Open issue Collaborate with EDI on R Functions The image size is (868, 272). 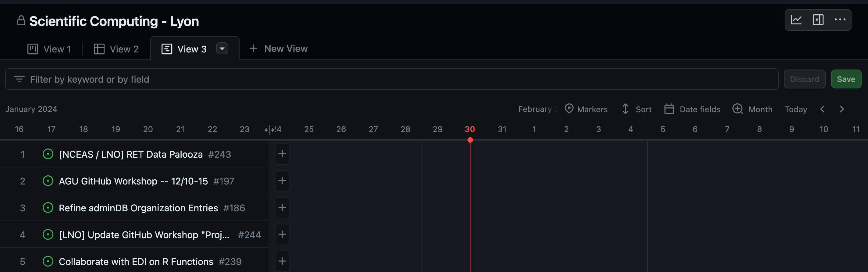(x=136, y=262)
